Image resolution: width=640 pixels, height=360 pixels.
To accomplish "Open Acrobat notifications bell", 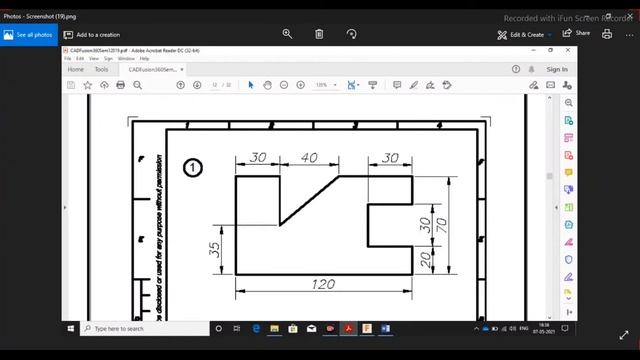I will (x=531, y=69).
